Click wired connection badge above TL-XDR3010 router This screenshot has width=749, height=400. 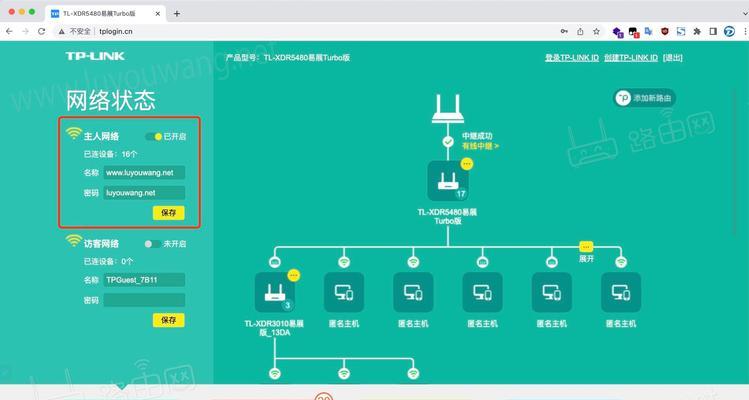[x=275, y=262]
